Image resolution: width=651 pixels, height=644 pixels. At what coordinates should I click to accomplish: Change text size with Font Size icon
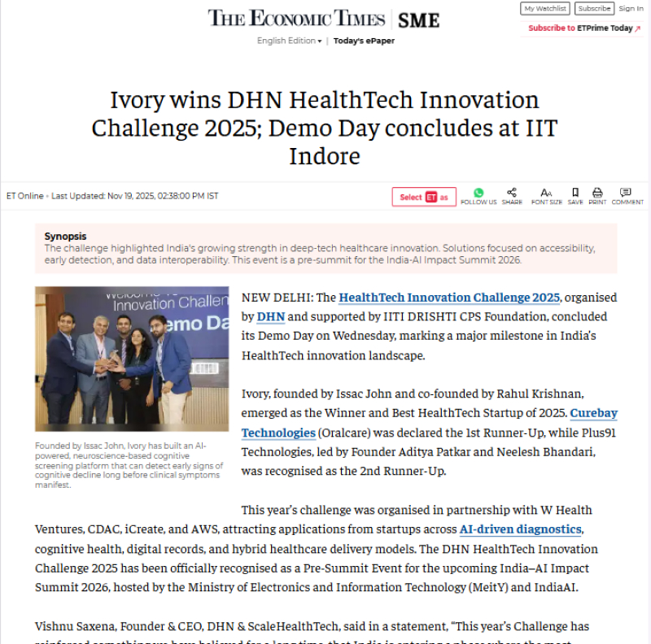(547, 193)
